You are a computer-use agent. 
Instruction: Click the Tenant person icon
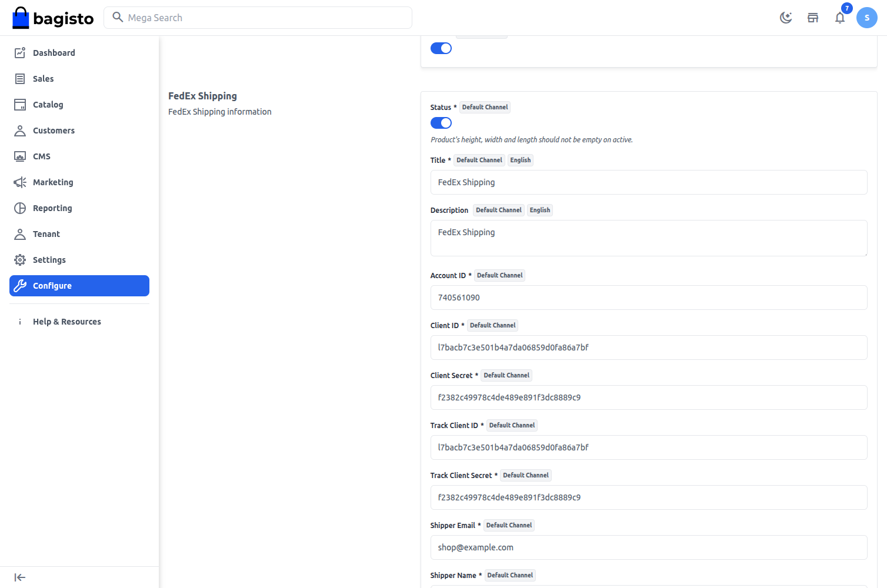click(20, 234)
